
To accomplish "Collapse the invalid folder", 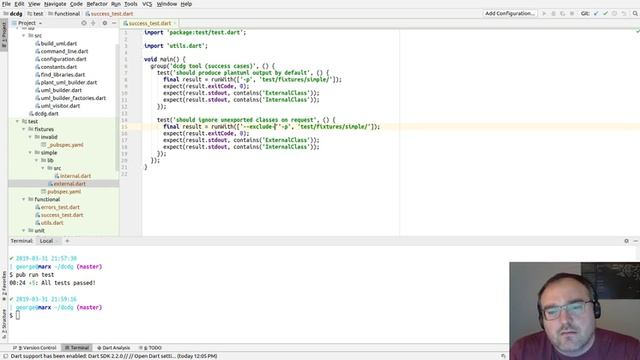I will pos(30,137).
